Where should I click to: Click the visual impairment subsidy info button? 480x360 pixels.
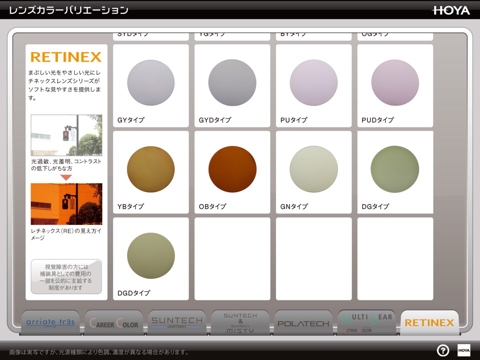point(66,277)
